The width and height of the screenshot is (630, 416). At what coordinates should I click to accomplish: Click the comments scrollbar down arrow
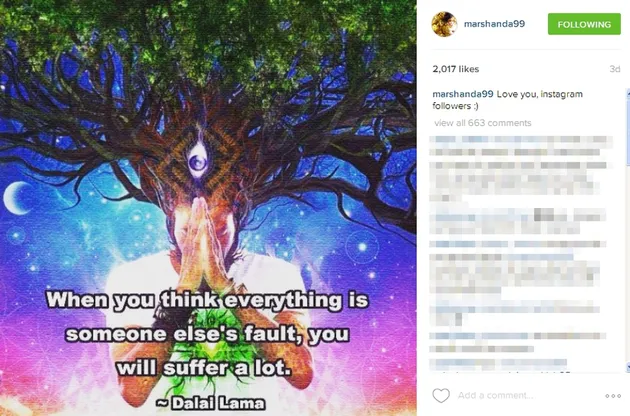(x=628, y=367)
